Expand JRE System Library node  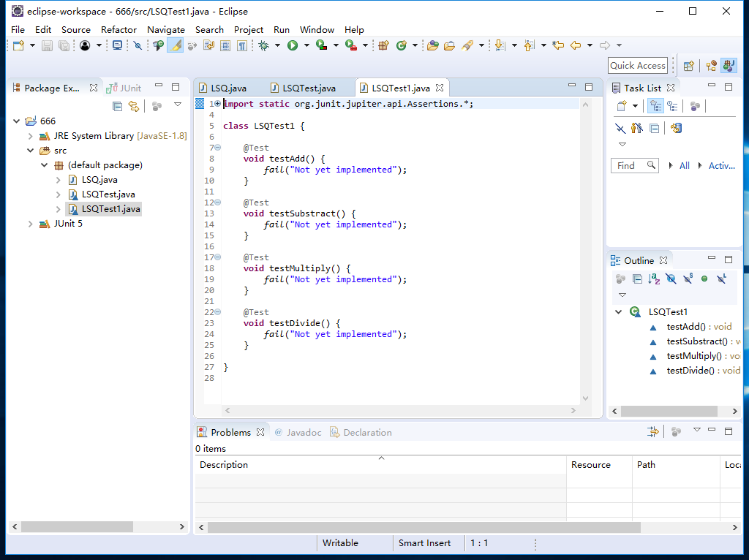[x=31, y=136]
